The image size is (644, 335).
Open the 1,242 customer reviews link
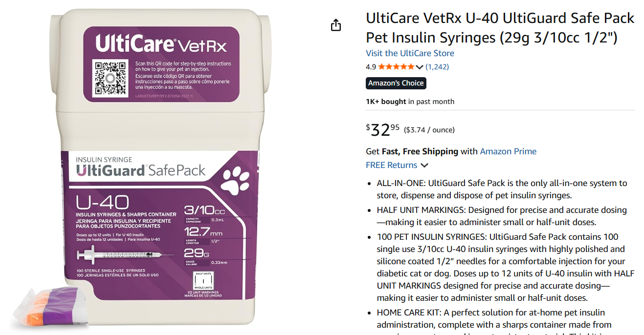[x=437, y=67]
